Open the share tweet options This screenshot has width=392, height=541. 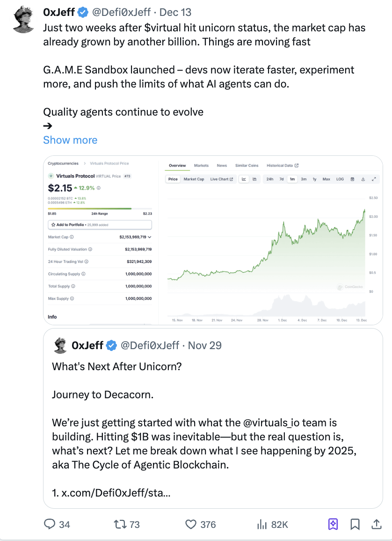[376, 524]
